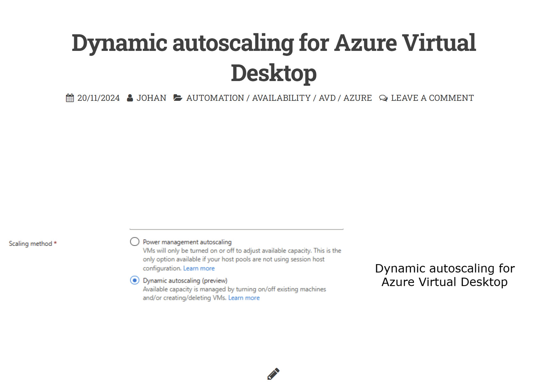Click the author person icon
Screen dimensions: 541x392
[130, 98]
